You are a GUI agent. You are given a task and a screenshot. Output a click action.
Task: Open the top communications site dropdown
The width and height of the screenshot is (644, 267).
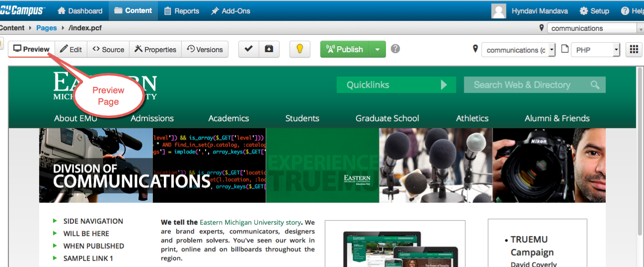click(595, 28)
